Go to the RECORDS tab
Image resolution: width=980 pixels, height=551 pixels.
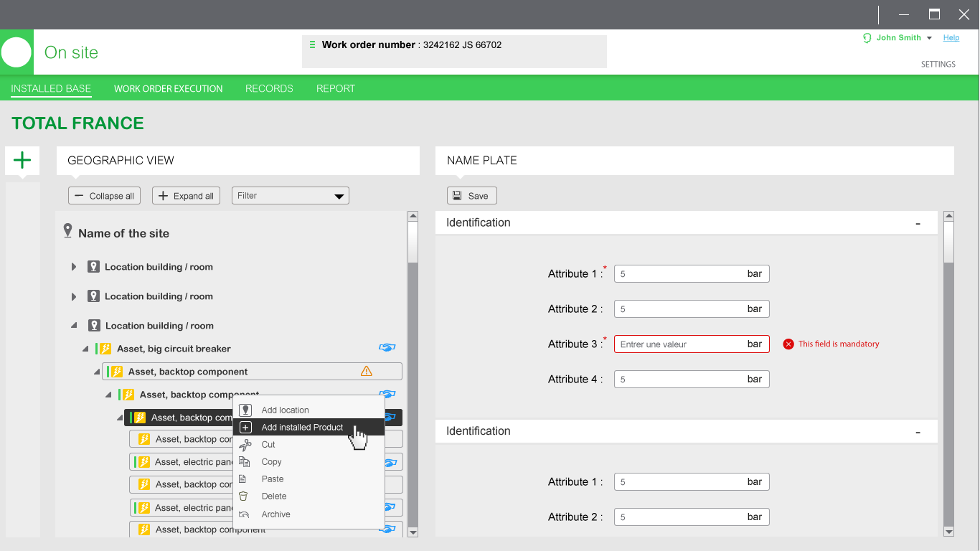[269, 89]
